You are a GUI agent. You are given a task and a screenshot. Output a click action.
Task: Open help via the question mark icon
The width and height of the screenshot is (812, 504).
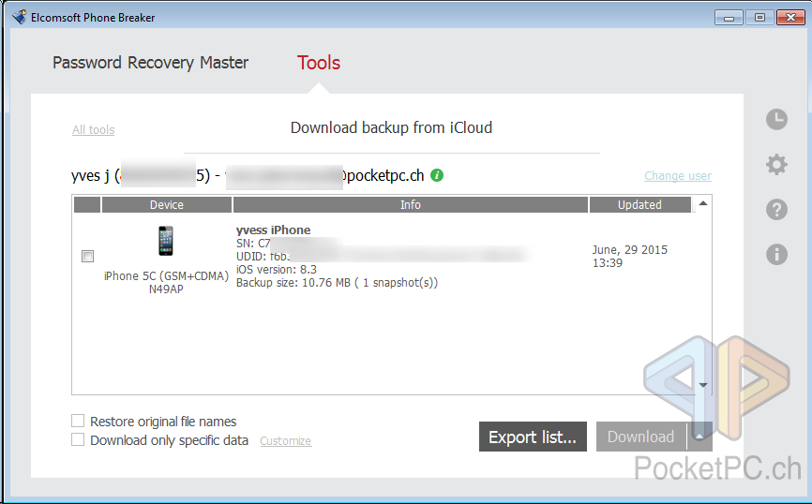[776, 210]
